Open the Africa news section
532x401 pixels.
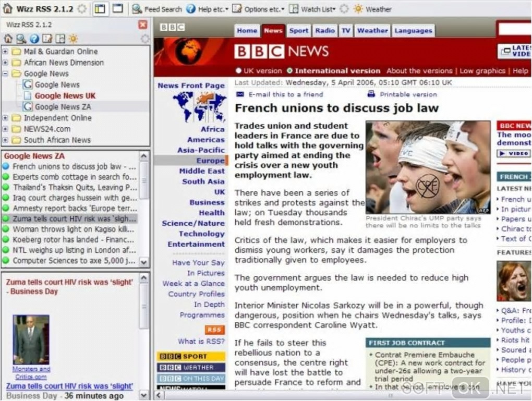tap(212, 129)
